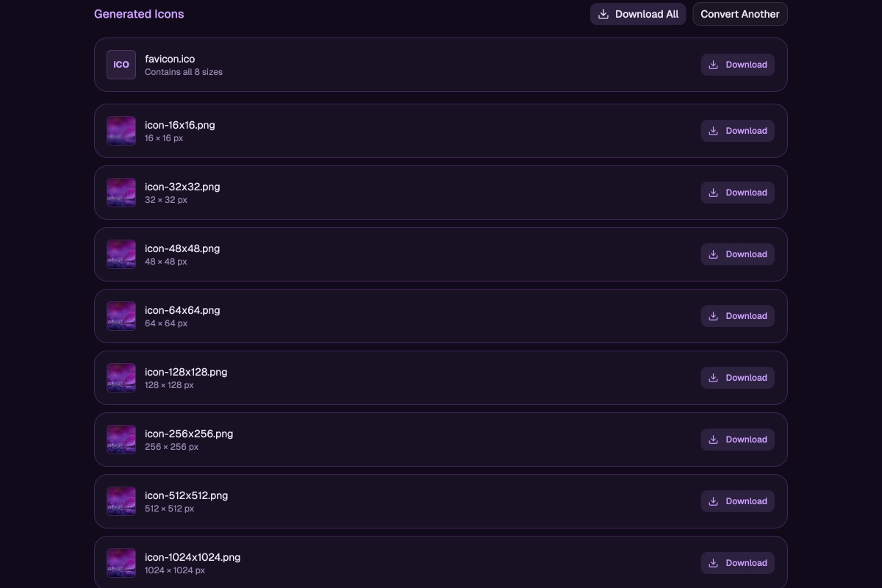Download icon-512x512.png
Viewport: 882px width, 588px height.
tap(737, 501)
